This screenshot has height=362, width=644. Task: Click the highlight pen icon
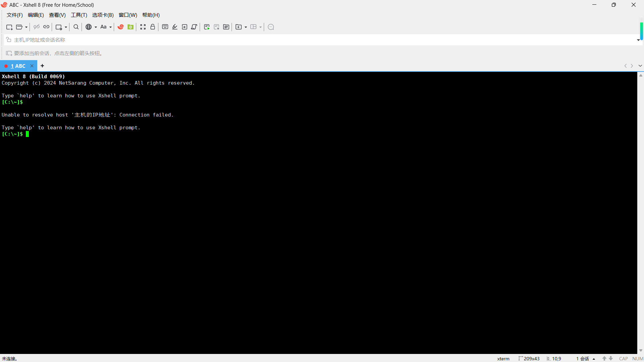pyautogui.click(x=175, y=27)
